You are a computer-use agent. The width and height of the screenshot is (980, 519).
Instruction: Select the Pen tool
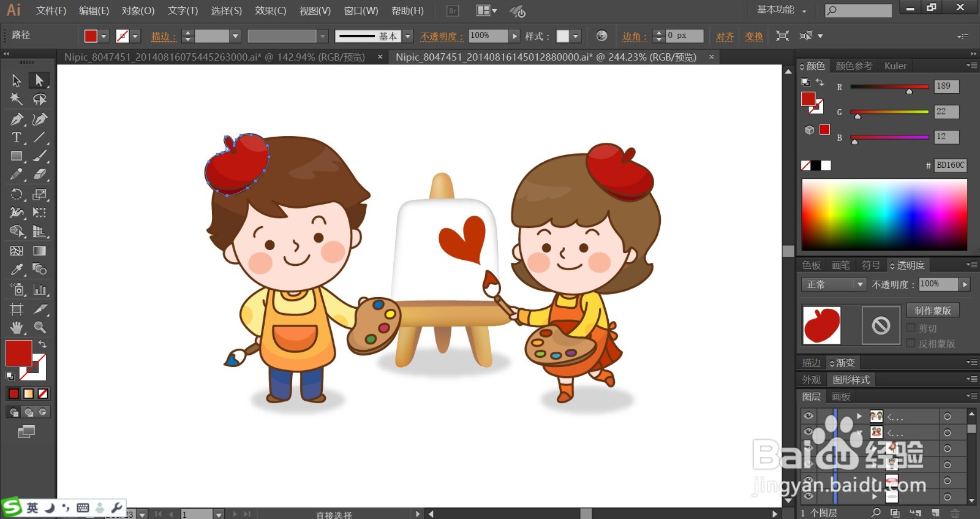point(17,119)
